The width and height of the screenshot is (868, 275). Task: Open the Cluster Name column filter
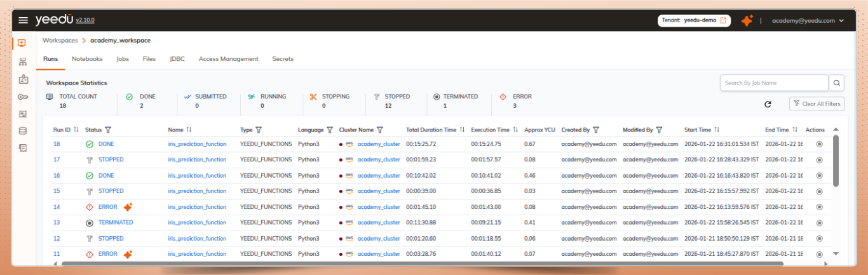tap(380, 130)
